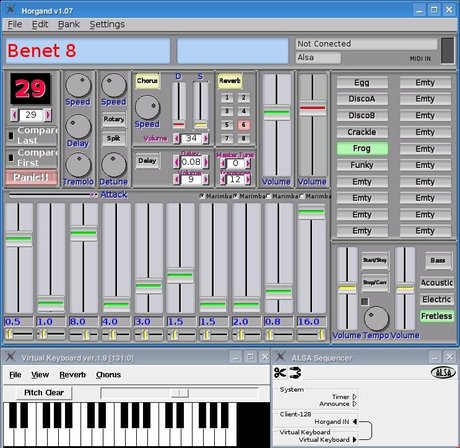This screenshot has width=460, height=448.
Task: Click the Split button
Action: click(114, 138)
